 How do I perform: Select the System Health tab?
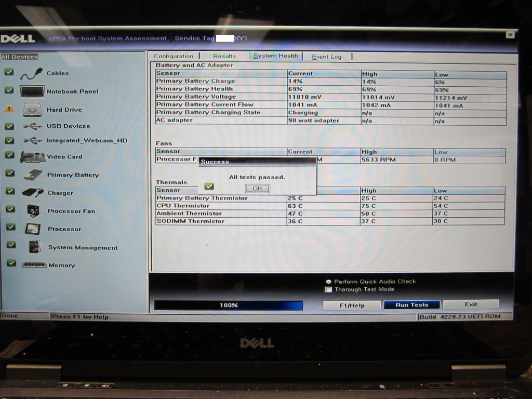pos(275,56)
